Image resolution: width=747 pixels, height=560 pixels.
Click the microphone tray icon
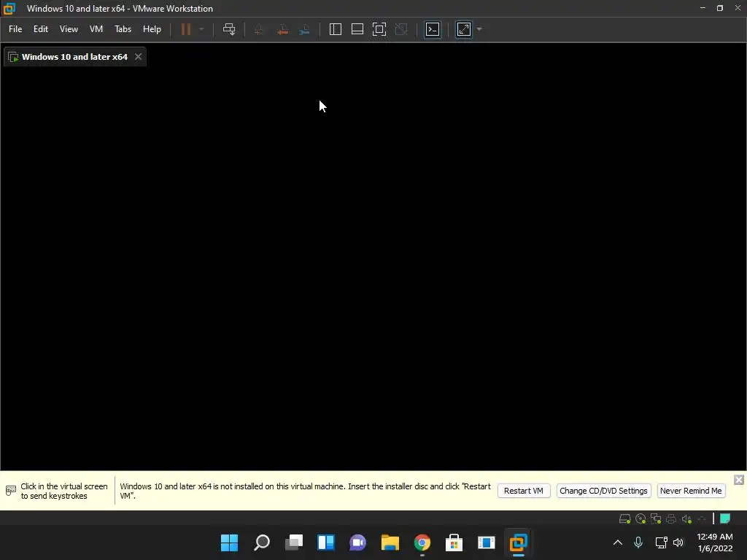[638, 542]
